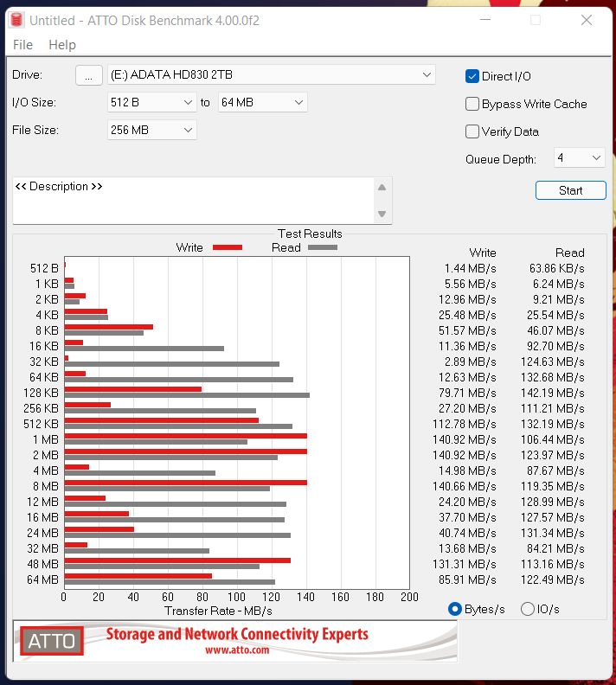This screenshot has height=685, width=616.
Task: Enable the Verify Data checkbox
Action: tap(472, 131)
